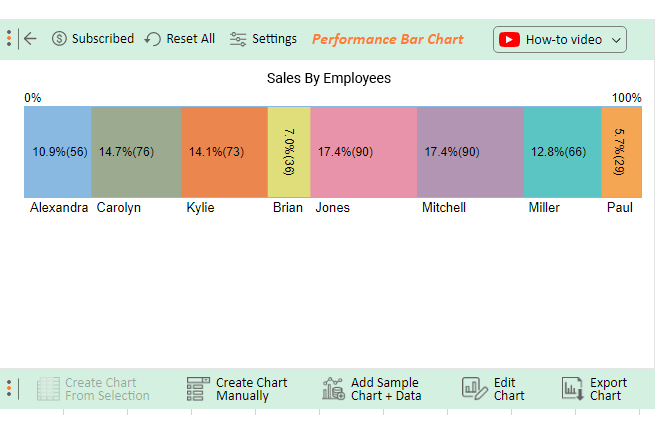Screen dimensions: 655x435
Task: Click the Edit Chart pencil icon
Action: (474, 389)
